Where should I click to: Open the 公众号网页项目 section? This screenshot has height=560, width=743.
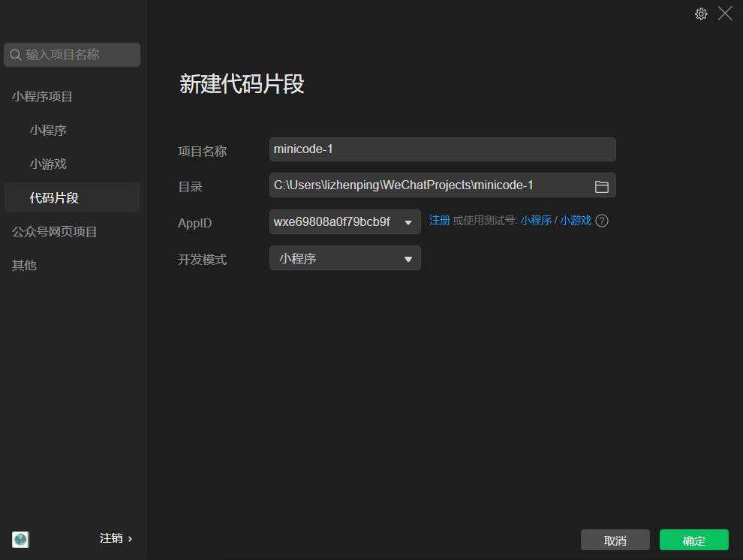54,232
